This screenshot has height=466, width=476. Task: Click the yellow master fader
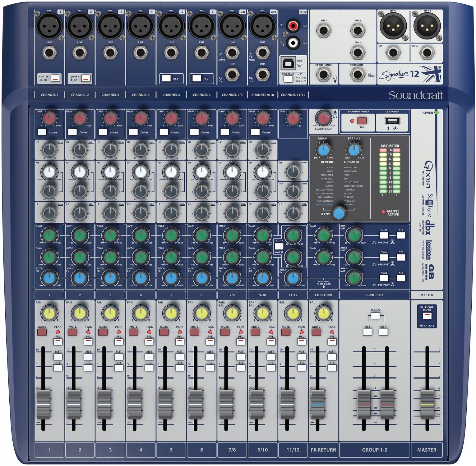pos(427,404)
